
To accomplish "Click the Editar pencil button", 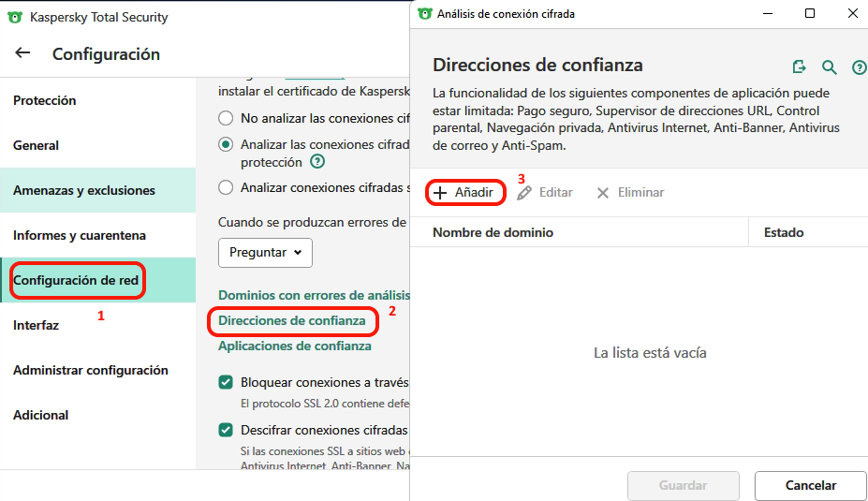I will 545,193.
